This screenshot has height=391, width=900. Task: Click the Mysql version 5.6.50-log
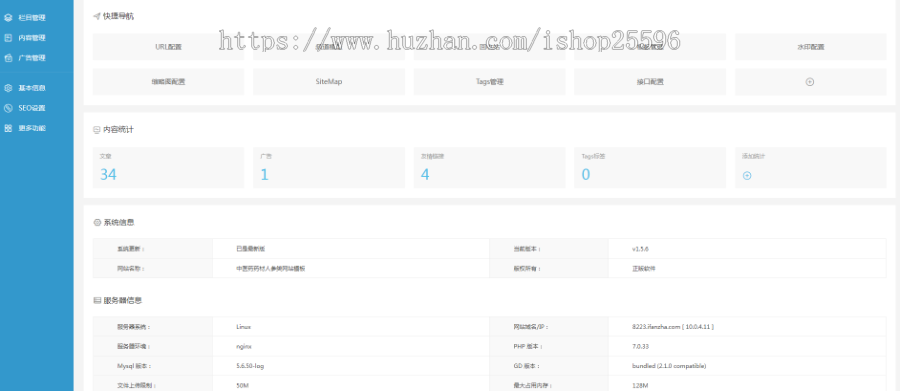tap(250, 366)
